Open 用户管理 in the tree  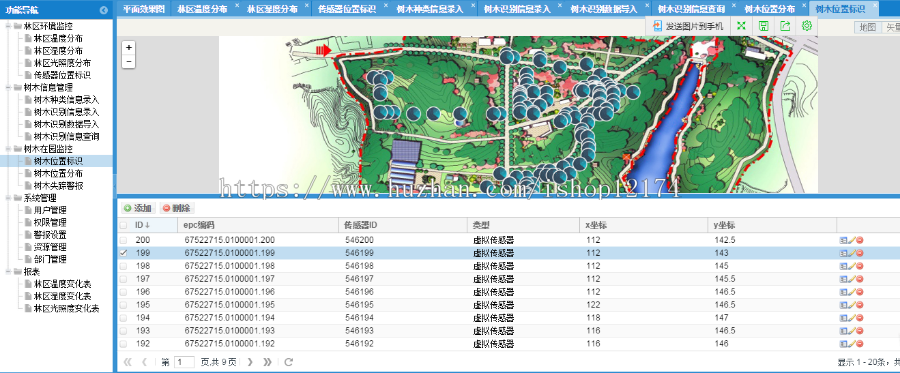pos(50,211)
